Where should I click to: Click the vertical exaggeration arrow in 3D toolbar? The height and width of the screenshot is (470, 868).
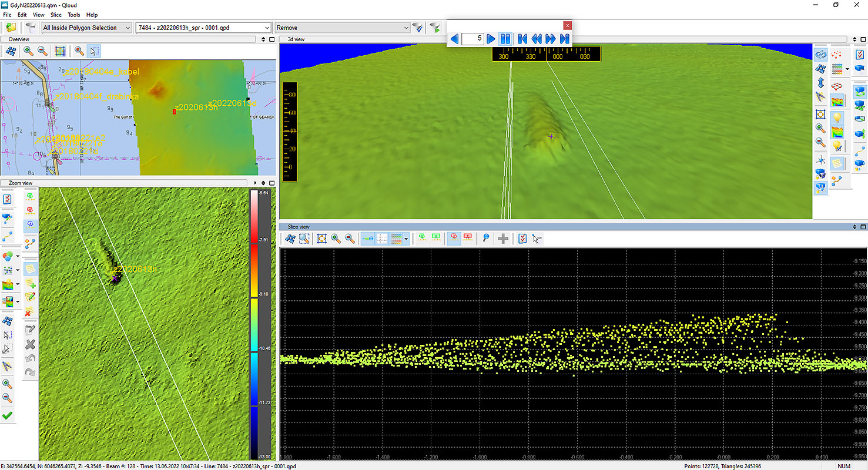click(x=821, y=82)
